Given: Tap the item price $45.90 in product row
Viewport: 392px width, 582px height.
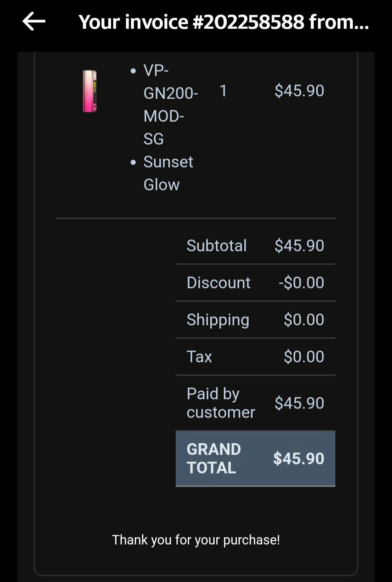Looking at the screenshot, I should click(299, 91).
